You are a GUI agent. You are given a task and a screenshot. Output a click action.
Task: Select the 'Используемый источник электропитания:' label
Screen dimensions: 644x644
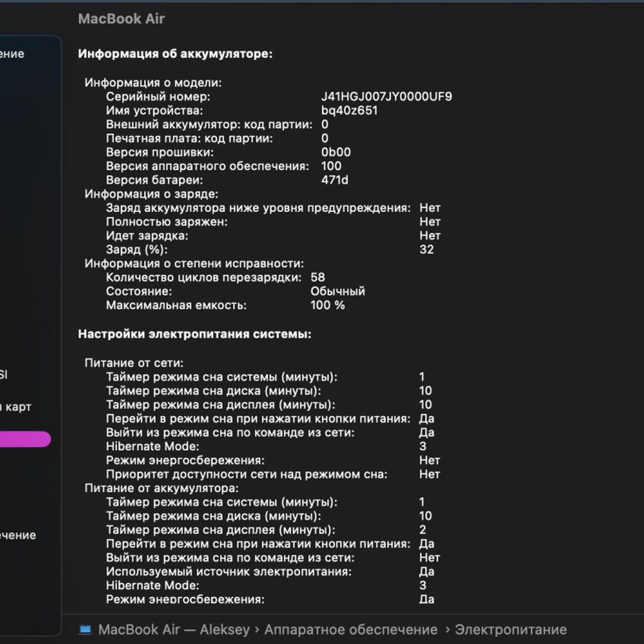pos(229,571)
